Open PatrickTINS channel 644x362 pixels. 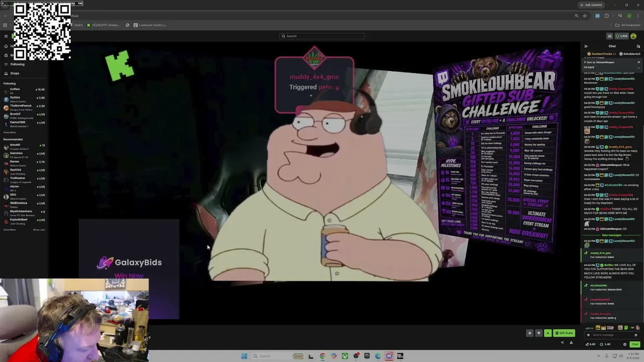coord(24,123)
